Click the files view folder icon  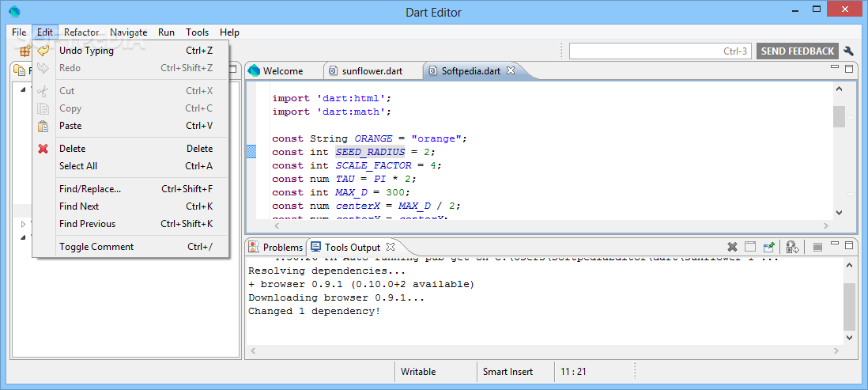(19, 70)
